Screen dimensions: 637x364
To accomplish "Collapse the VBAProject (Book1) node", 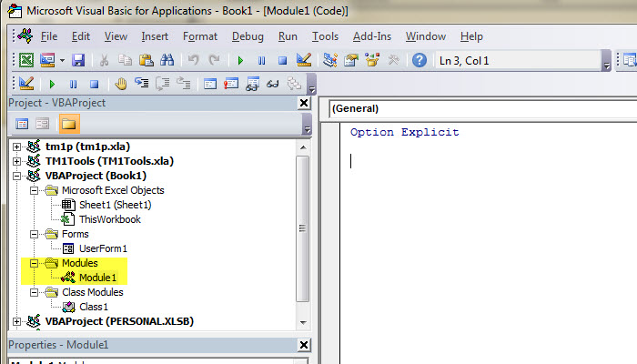I will click(16, 176).
